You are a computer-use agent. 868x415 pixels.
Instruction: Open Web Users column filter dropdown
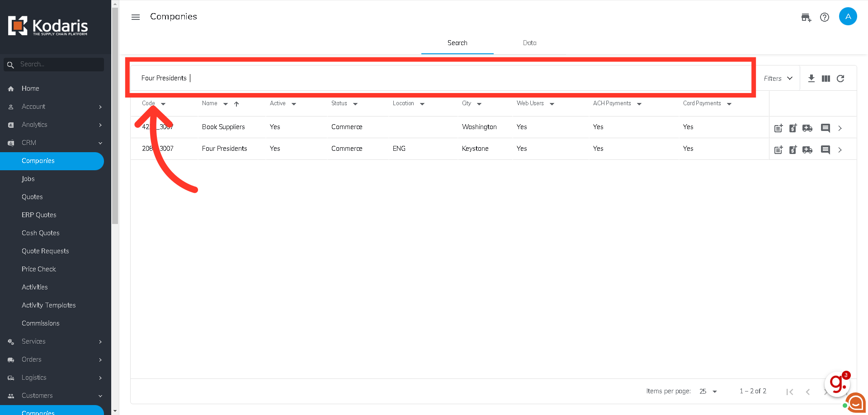click(x=552, y=104)
